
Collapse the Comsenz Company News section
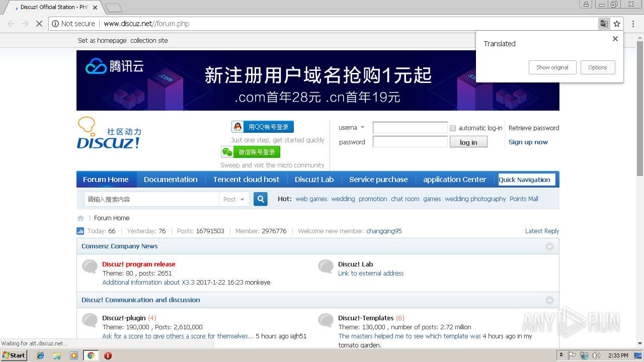549,246
